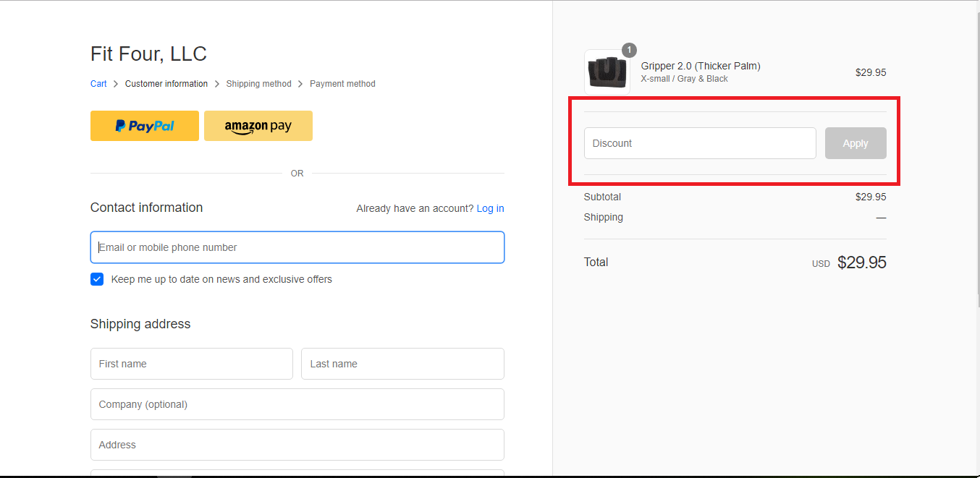Click the Fit Four, LLC store title
Image resolution: width=980 pixels, height=478 pixels.
148,54
